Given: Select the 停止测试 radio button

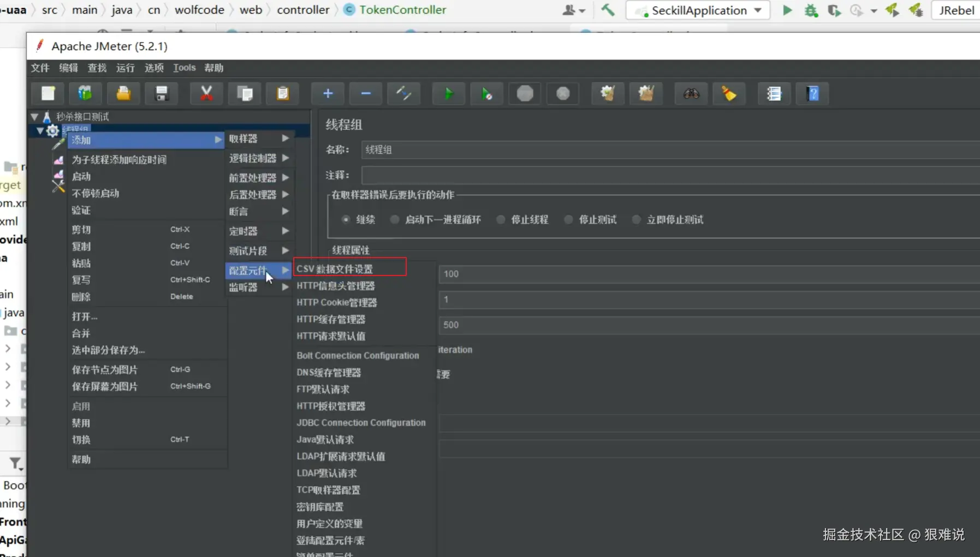Looking at the screenshot, I should [x=568, y=219].
